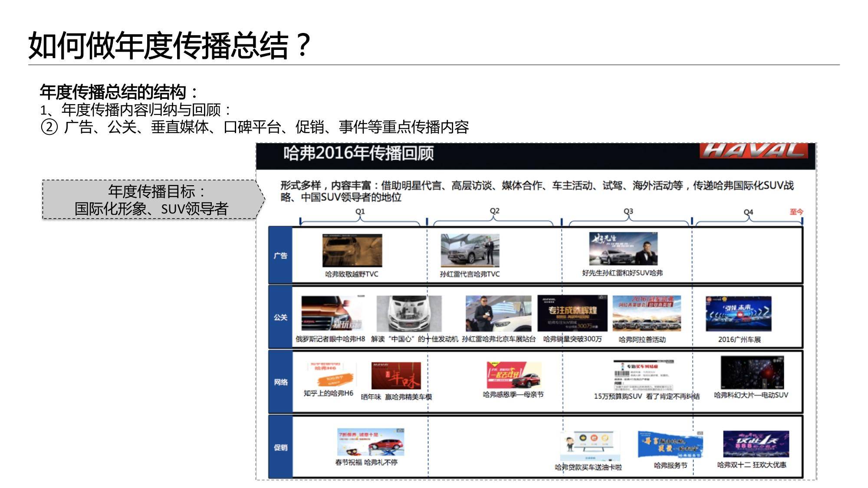Click the Q2 timeline label

[x=494, y=211]
